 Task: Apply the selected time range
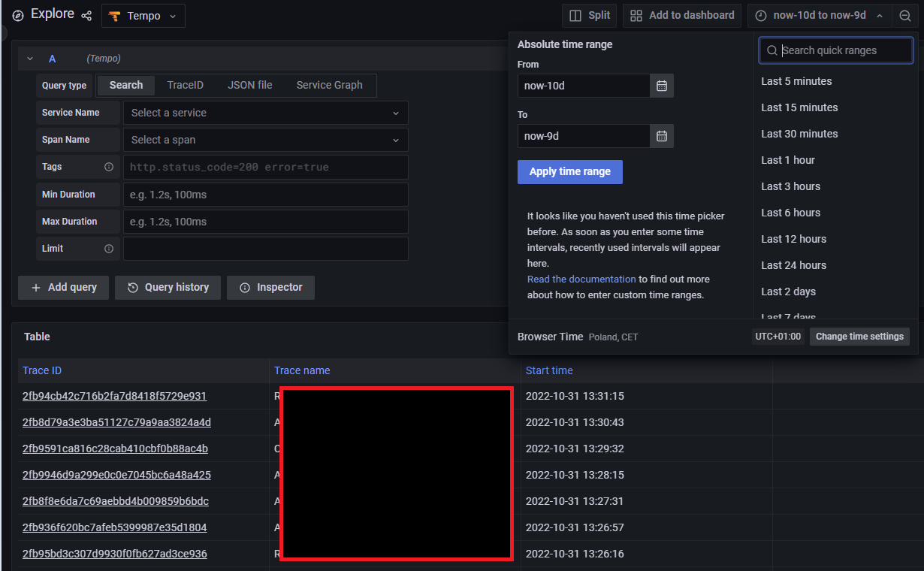[x=569, y=172]
